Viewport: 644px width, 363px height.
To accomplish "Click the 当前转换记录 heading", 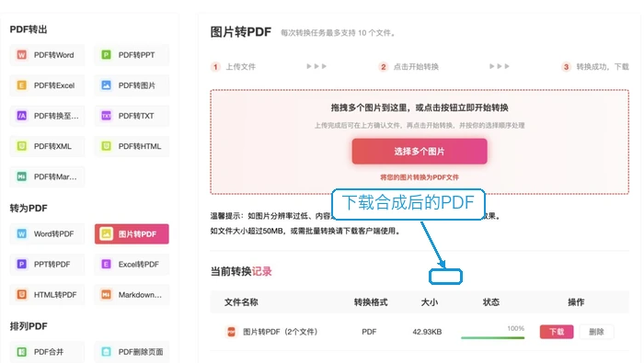I will click(241, 271).
